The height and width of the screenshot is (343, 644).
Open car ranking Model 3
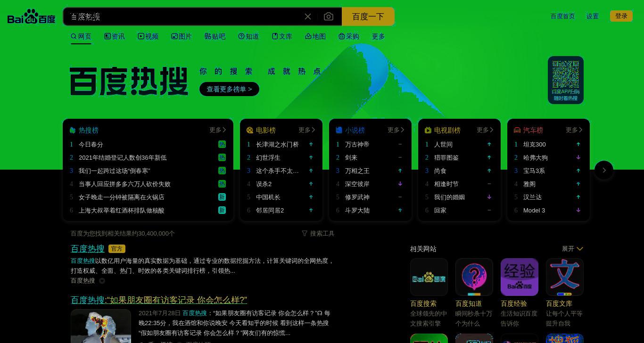click(x=534, y=210)
